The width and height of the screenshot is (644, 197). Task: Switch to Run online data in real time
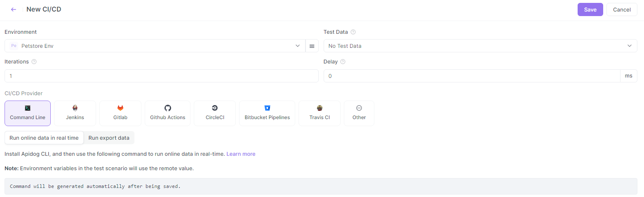click(44, 138)
